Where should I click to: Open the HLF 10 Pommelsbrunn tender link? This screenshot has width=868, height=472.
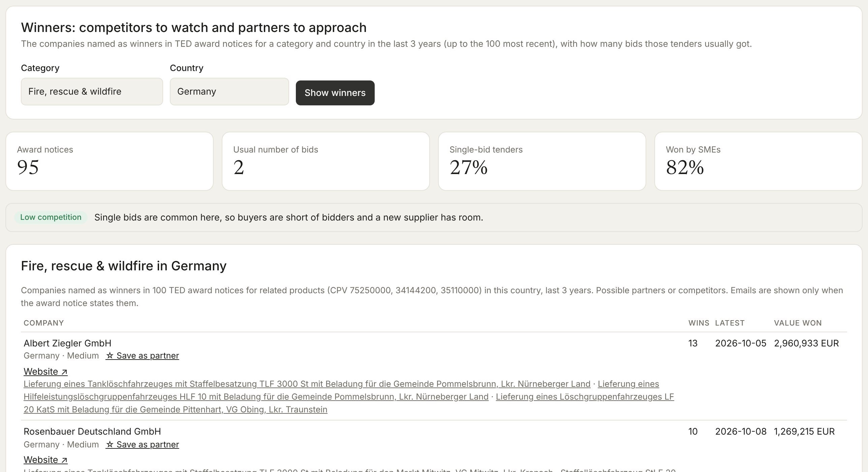256,397
